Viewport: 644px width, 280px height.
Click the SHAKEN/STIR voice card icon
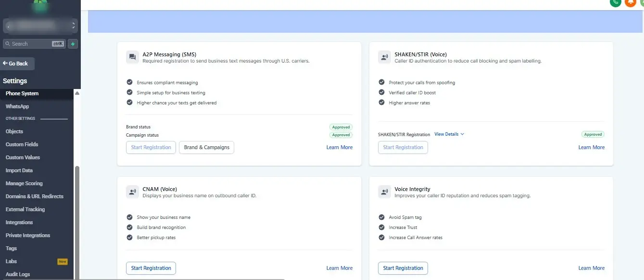point(384,57)
